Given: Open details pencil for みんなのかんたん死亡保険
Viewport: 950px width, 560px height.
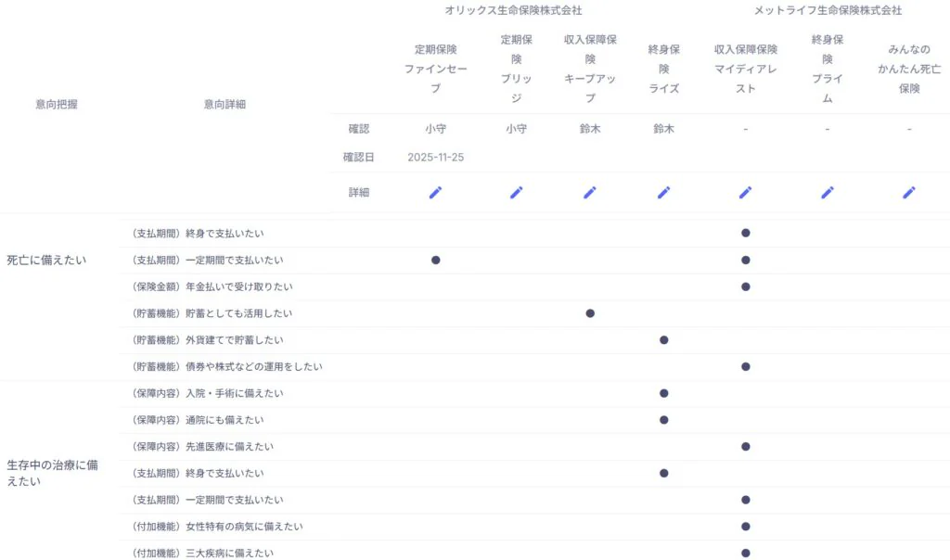Looking at the screenshot, I should point(909,193).
